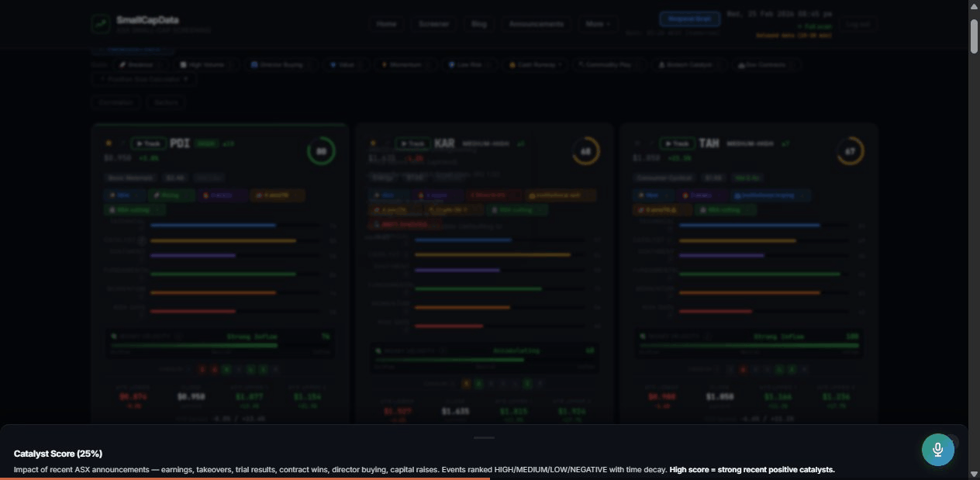980x480 pixels.
Task: Click the microphone voice button
Action: (937, 450)
